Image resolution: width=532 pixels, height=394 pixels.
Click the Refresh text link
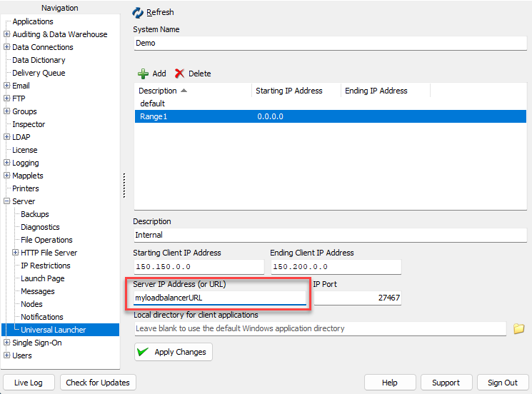(160, 12)
